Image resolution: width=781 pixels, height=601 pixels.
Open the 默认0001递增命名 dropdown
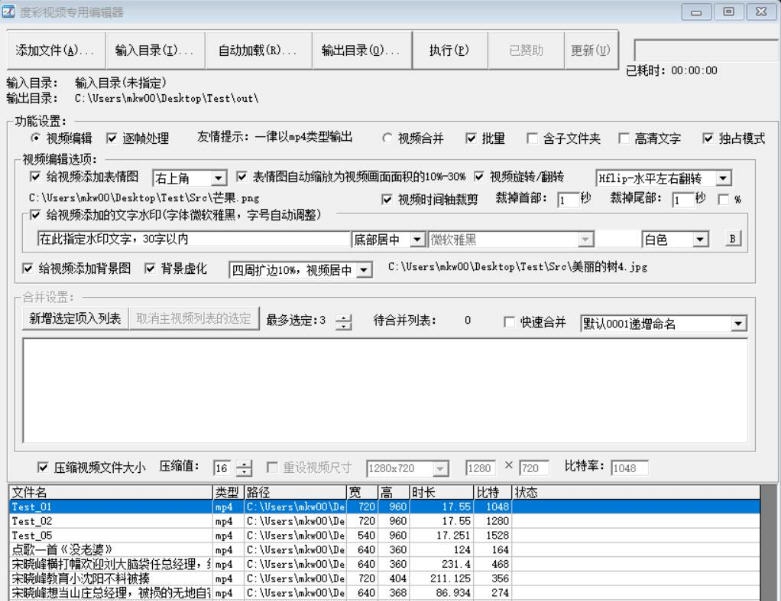pos(663,324)
